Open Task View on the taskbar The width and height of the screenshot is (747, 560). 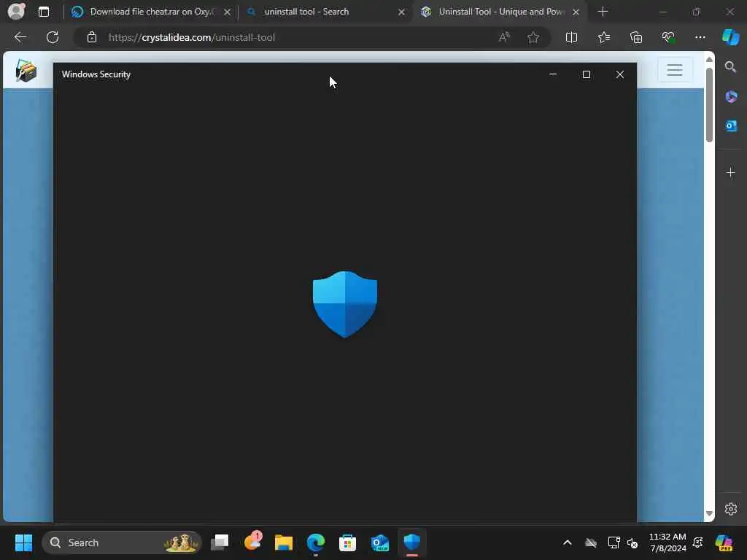coord(220,542)
